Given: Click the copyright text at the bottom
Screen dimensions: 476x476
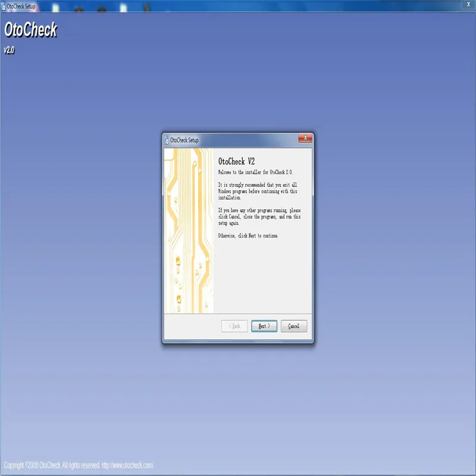Looking at the screenshot, I should (79, 465).
